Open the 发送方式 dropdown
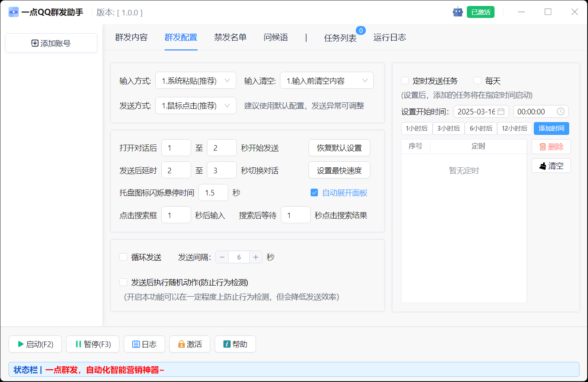 click(x=196, y=105)
